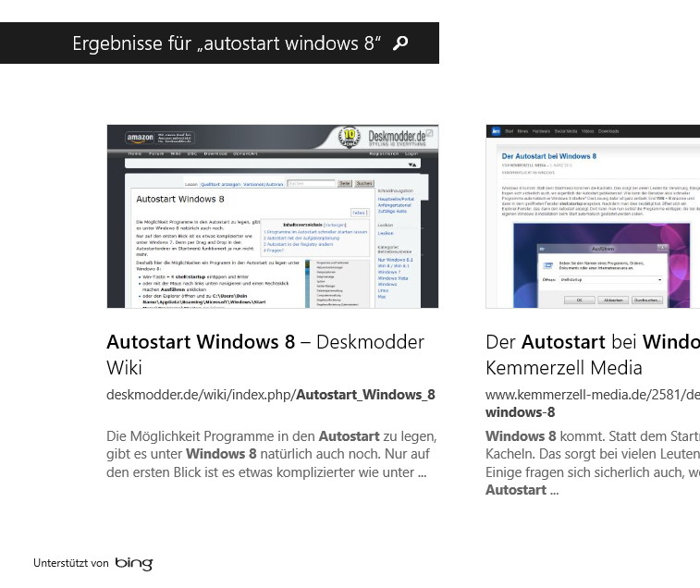Click the www.kemmerzell-media.de URL

click(593, 403)
